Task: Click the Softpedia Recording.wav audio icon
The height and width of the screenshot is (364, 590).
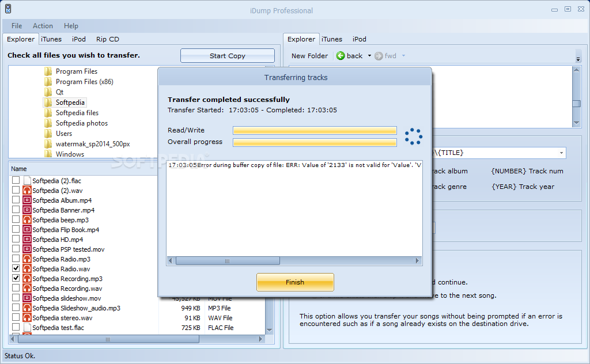Action: (x=27, y=288)
